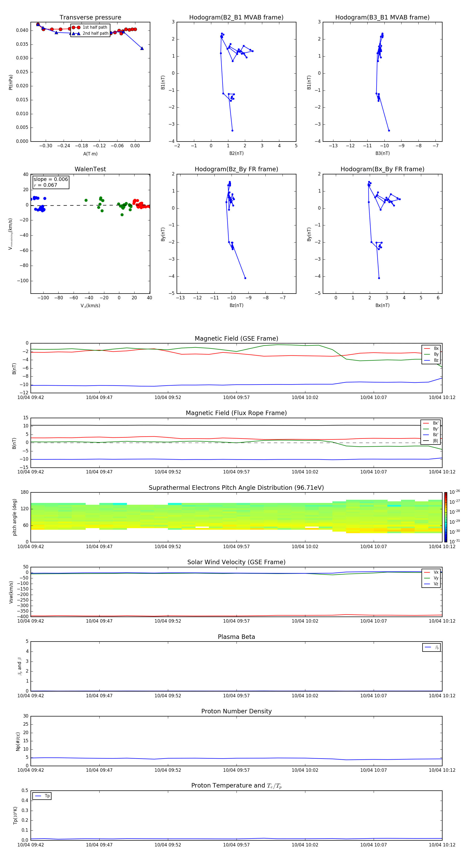Click the "Bx(nT)" x-axis label

[382, 305]
